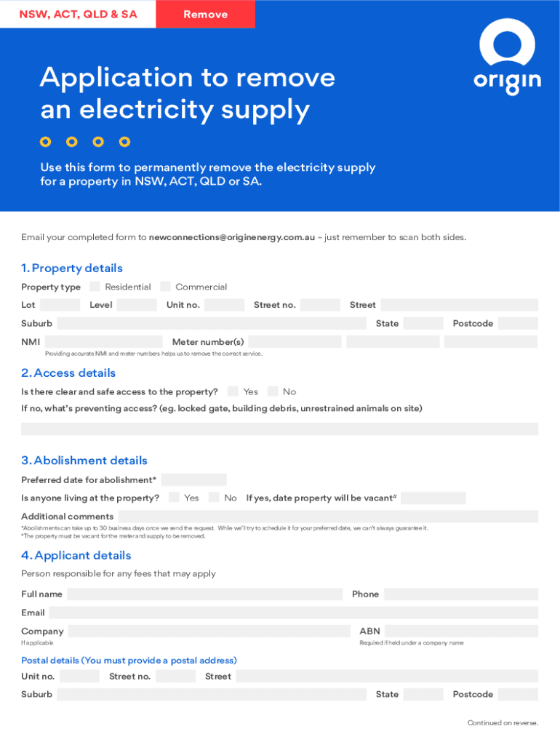This screenshot has width=560, height=745.
Task: Check Yes for clear and safe access
Action: point(233,391)
